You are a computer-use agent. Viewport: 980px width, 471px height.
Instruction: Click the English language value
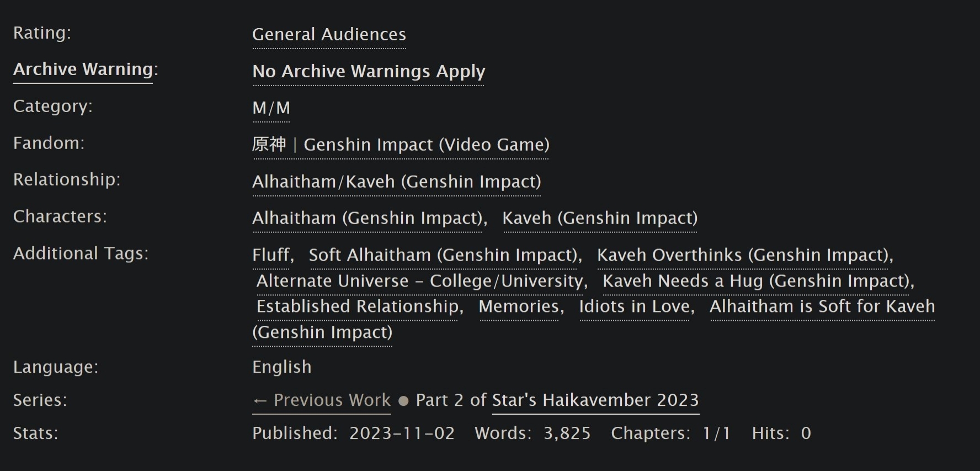(282, 367)
